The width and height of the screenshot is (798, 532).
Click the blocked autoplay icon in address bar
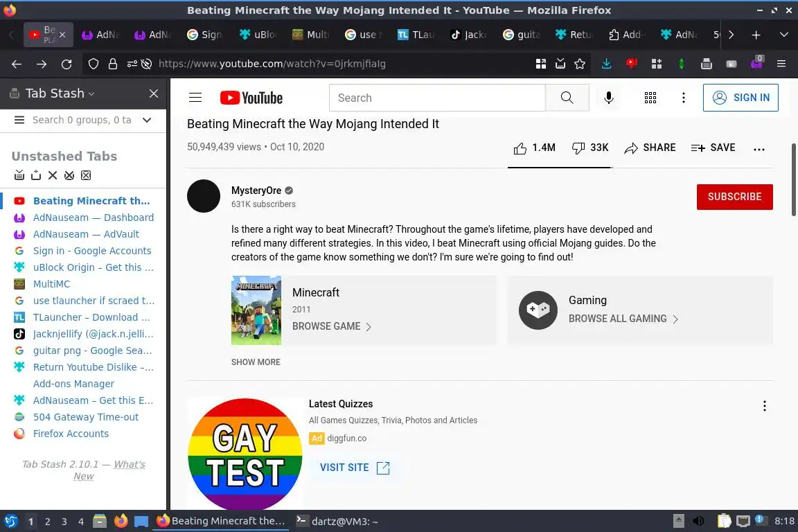pos(147,64)
